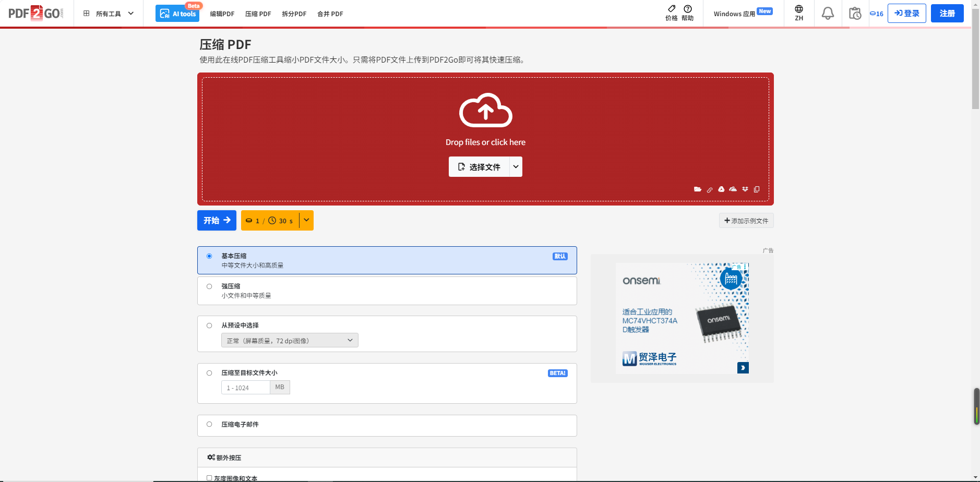Image resolution: width=980 pixels, height=482 pixels.
Task: Click the OneDrive cloud upload icon
Action: click(733, 189)
